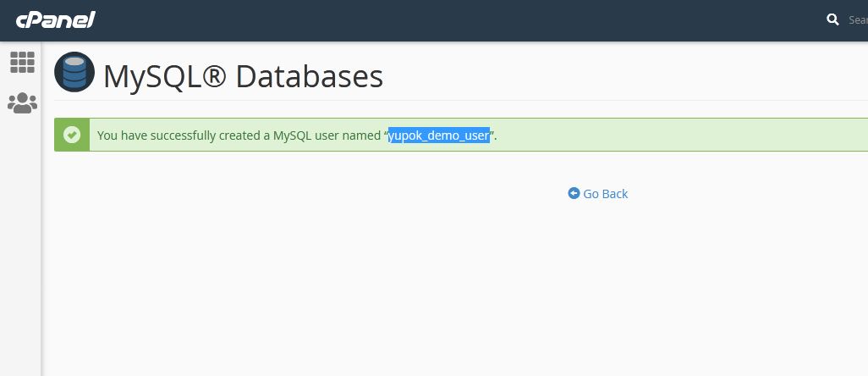
Task: Click the Go Back arrow icon
Action: tap(574, 193)
